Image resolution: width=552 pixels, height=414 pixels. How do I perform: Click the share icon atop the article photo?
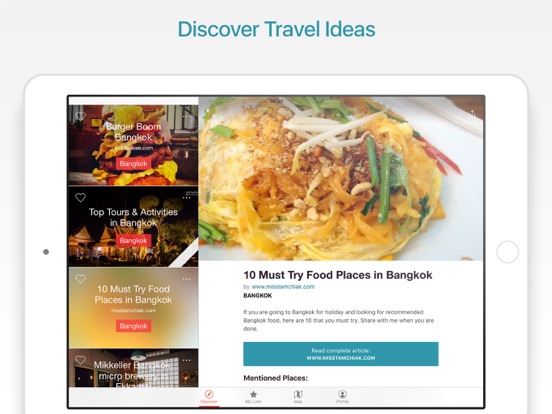point(472,113)
